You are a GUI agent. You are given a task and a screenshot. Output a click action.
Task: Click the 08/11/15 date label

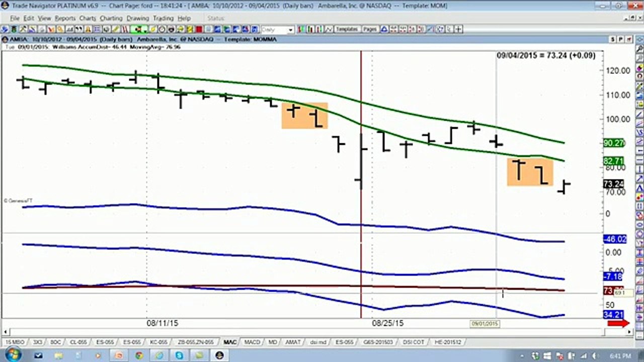(x=162, y=323)
